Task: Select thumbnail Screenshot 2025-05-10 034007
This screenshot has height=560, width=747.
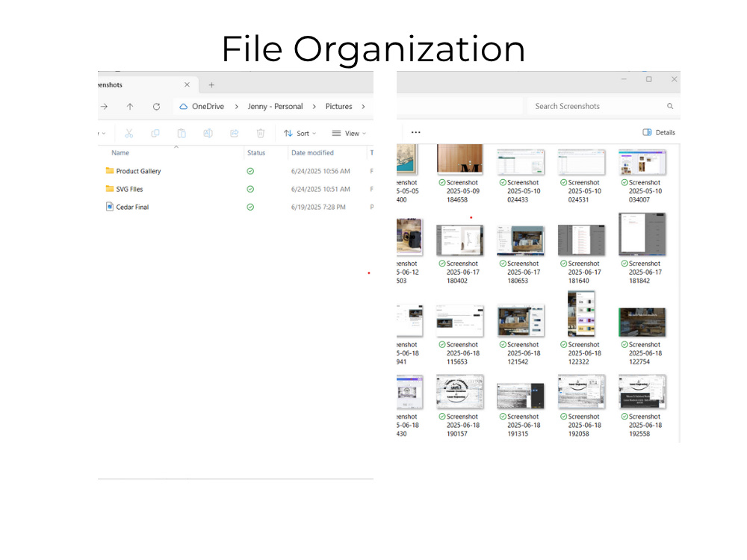Action: (x=642, y=162)
